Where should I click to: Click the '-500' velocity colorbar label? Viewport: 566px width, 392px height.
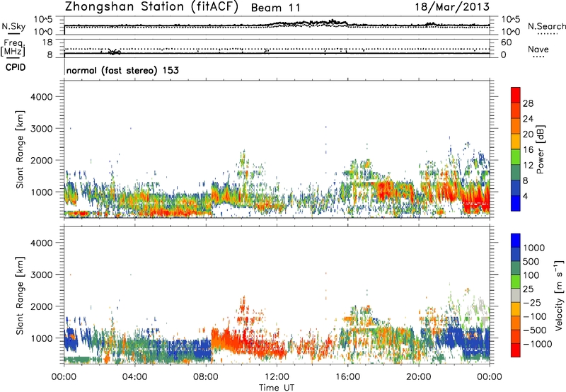534,330
